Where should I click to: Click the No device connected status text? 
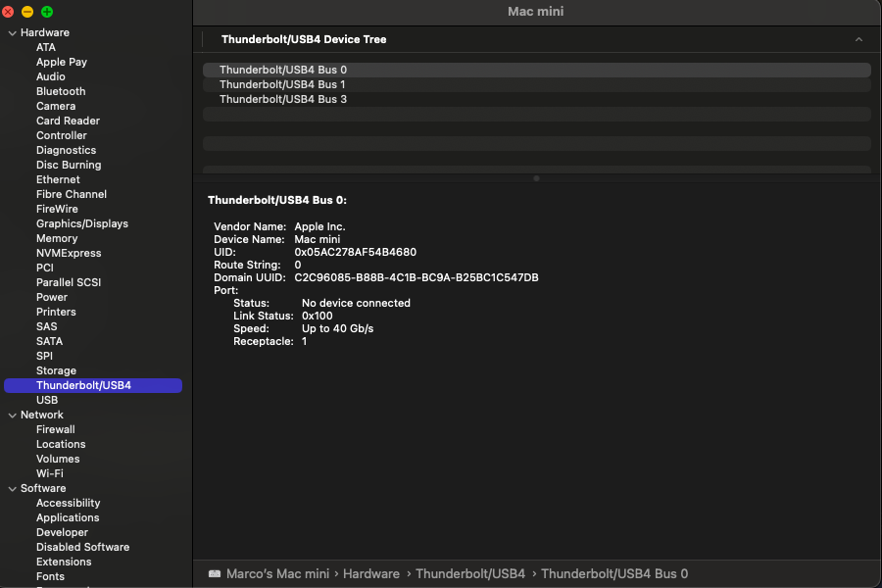point(356,303)
